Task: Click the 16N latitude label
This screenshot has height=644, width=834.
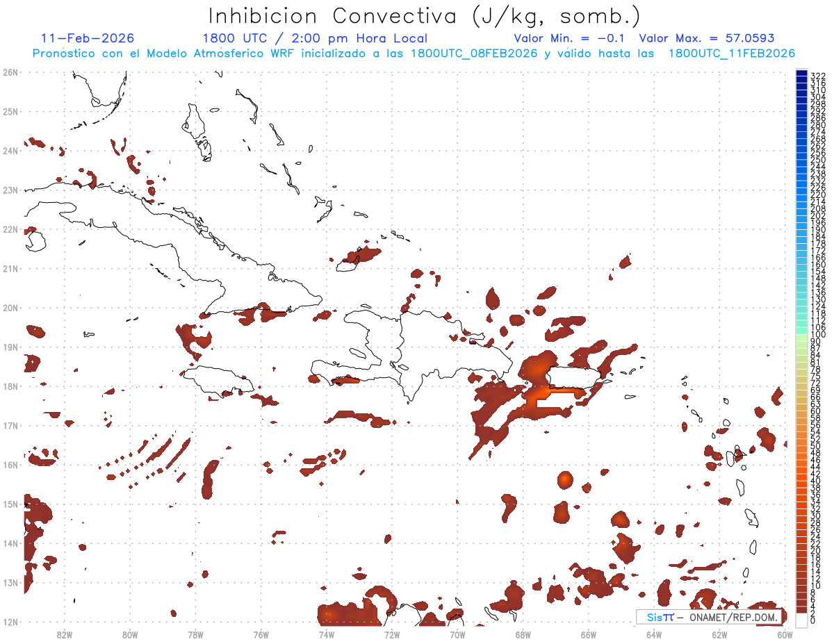Action: click(10, 465)
